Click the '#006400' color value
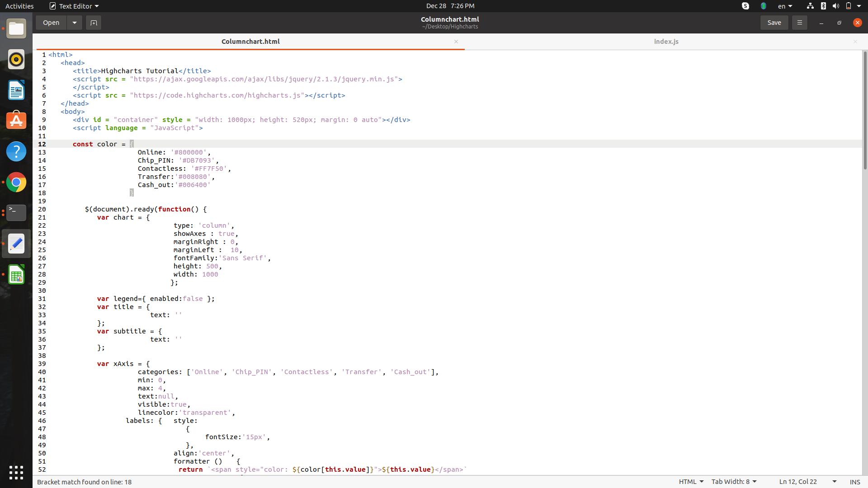The image size is (868, 488). (193, 185)
